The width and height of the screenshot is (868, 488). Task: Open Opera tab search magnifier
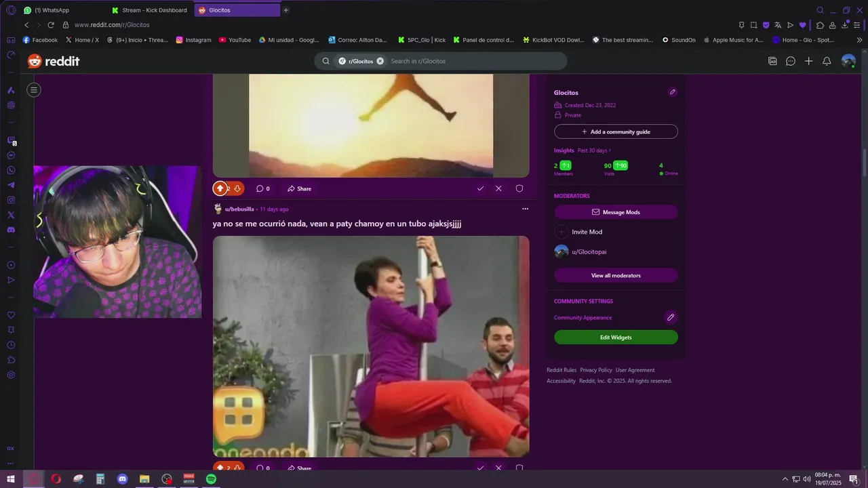(820, 10)
